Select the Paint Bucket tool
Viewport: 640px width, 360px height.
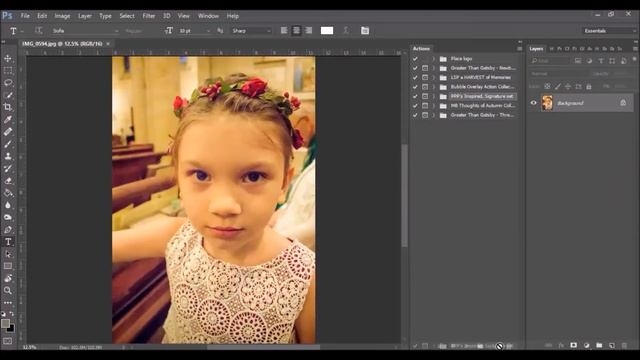(8, 193)
